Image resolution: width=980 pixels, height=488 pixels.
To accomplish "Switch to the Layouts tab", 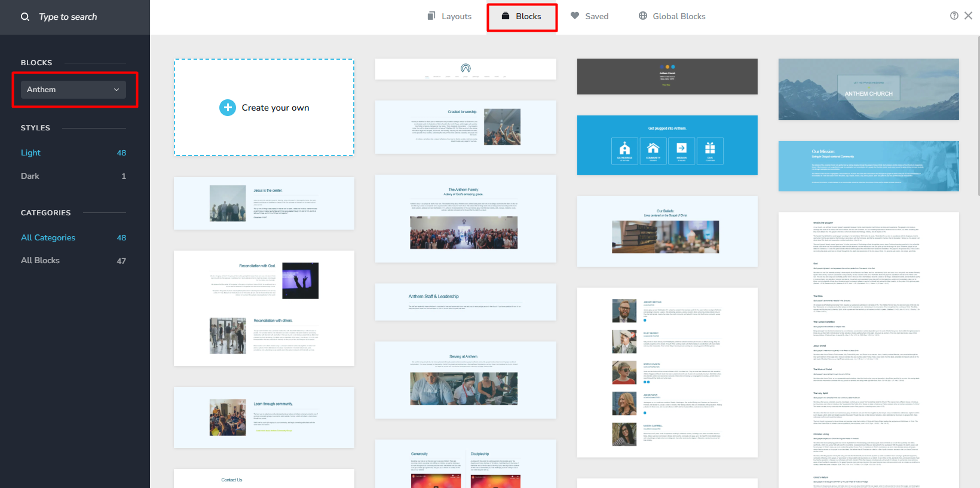I will pyautogui.click(x=449, y=16).
